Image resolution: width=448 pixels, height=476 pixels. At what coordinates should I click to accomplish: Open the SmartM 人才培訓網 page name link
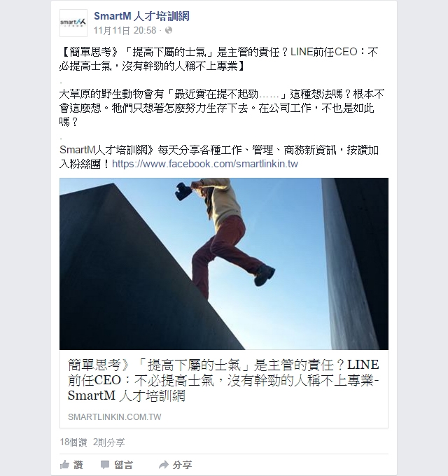coord(141,16)
